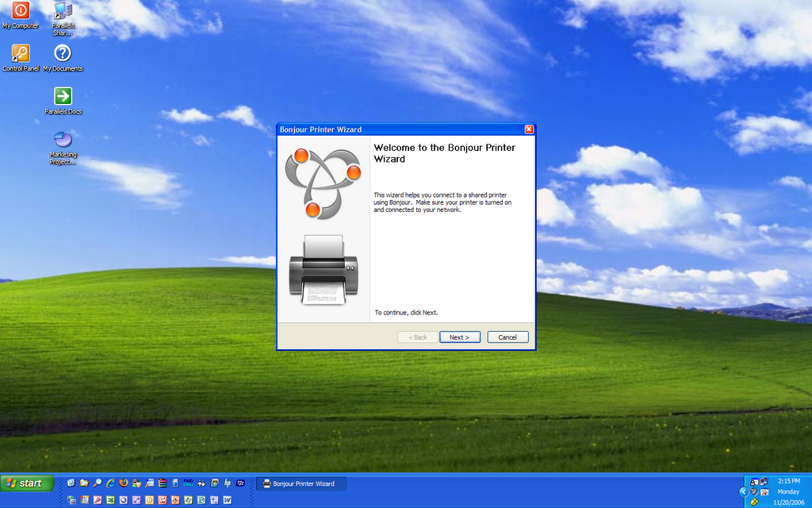Open the My Computer desktop icon
Image resolution: width=812 pixels, height=508 pixels.
[x=21, y=15]
